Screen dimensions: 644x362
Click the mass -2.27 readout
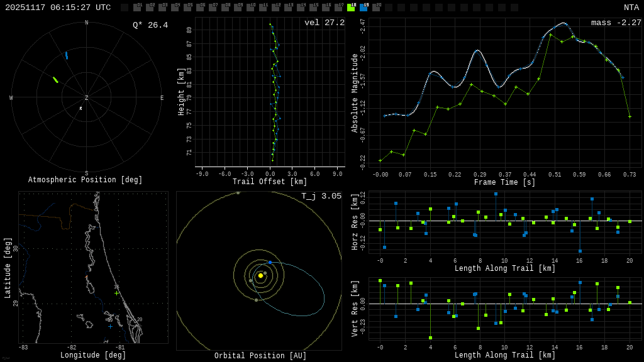click(x=616, y=23)
